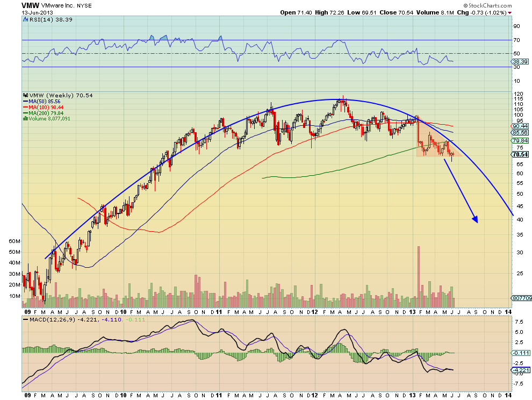Click the 'MA(50) 85.56' legend entry
Image resolution: width=532 pixels, height=400 pixels.
click(x=45, y=102)
